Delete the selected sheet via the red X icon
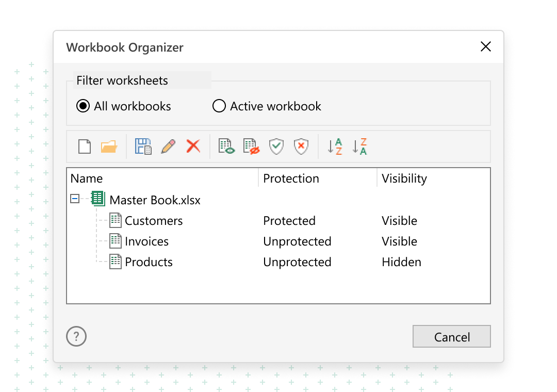The width and height of the screenshot is (557, 392). point(192,146)
